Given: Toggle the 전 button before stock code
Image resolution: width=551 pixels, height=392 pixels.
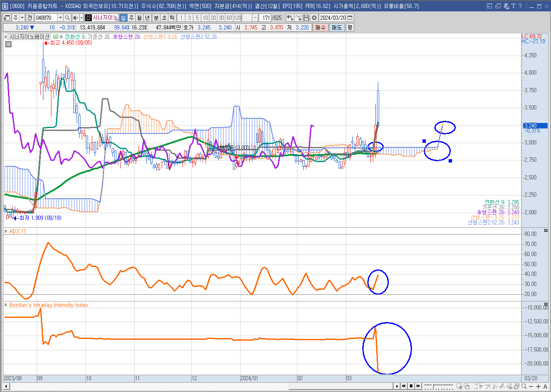Looking at the screenshot, I should tap(29, 18).
